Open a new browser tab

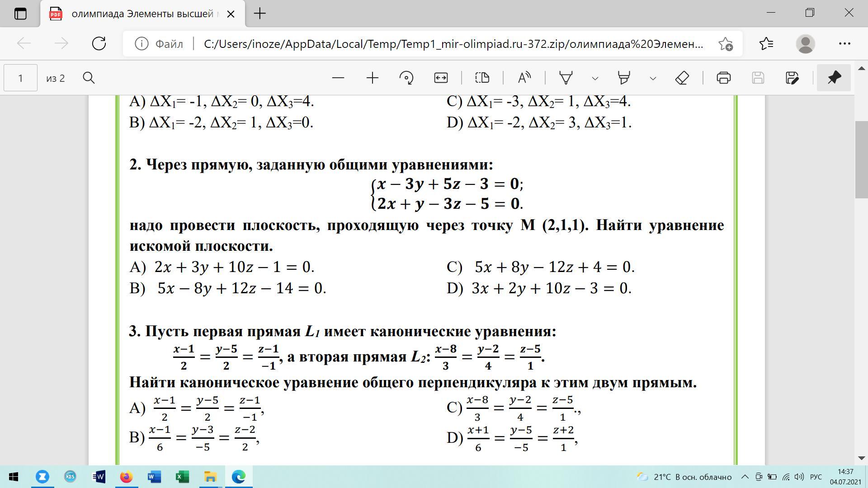click(260, 14)
